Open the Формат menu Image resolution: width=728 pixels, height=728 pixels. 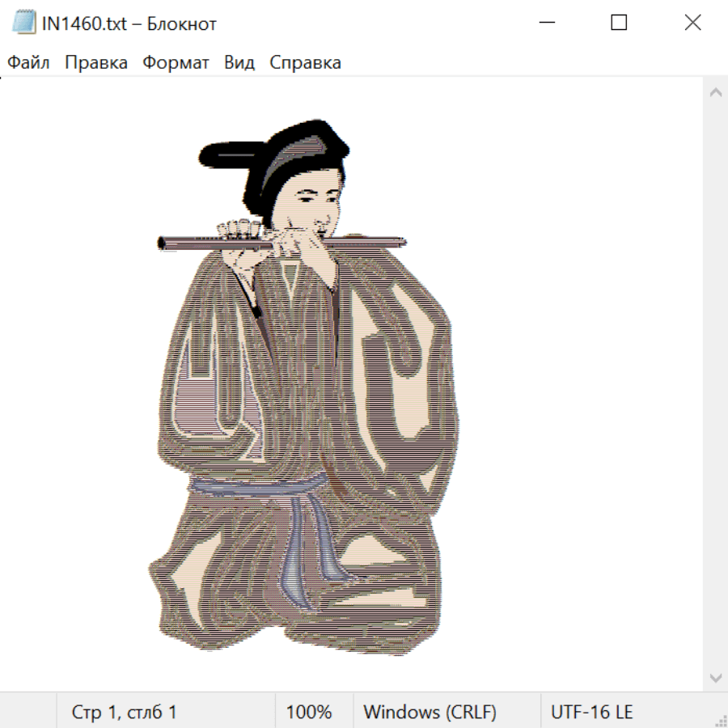176,63
